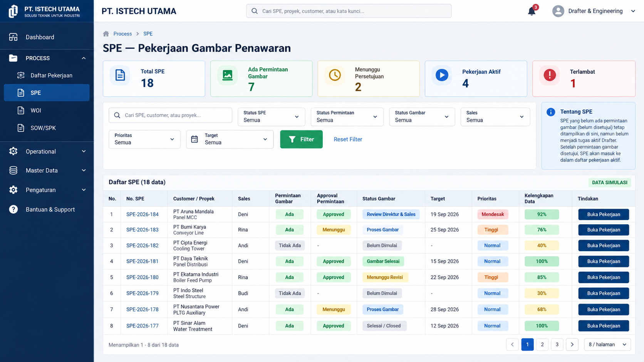Click the Bantuan & Support help icon
This screenshot has height=362, width=644.
[x=13, y=209]
